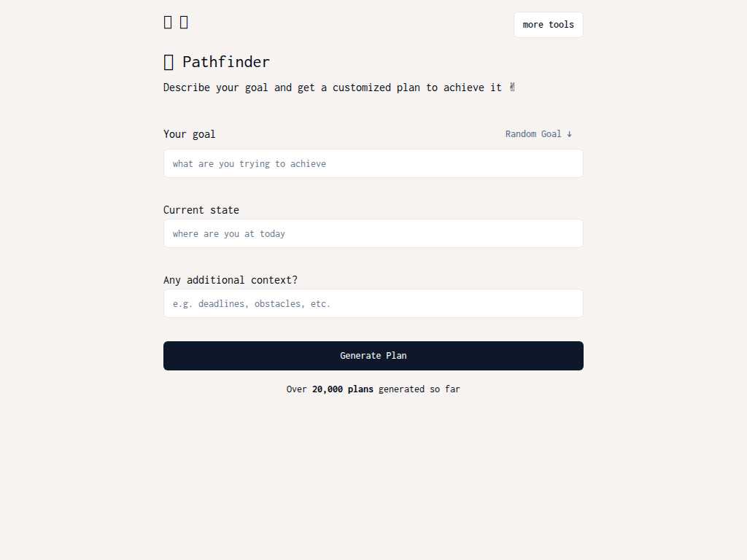Click the 'generated so far' footer text
This screenshot has width=747, height=560.
coord(419,389)
